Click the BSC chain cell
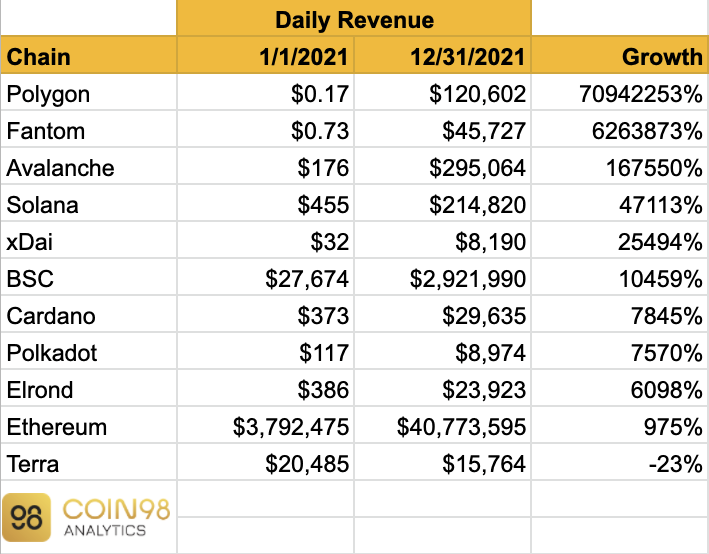The image size is (709, 554). tap(89, 277)
